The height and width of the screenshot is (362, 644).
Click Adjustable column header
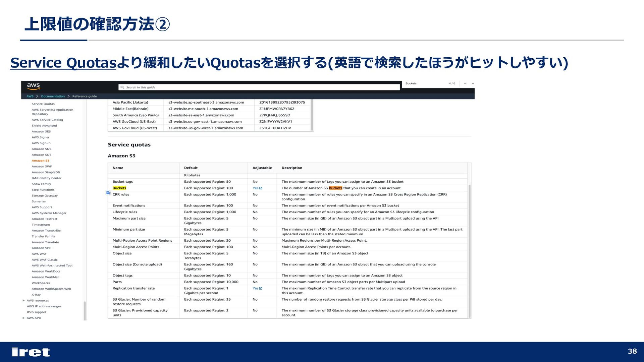(x=262, y=168)
